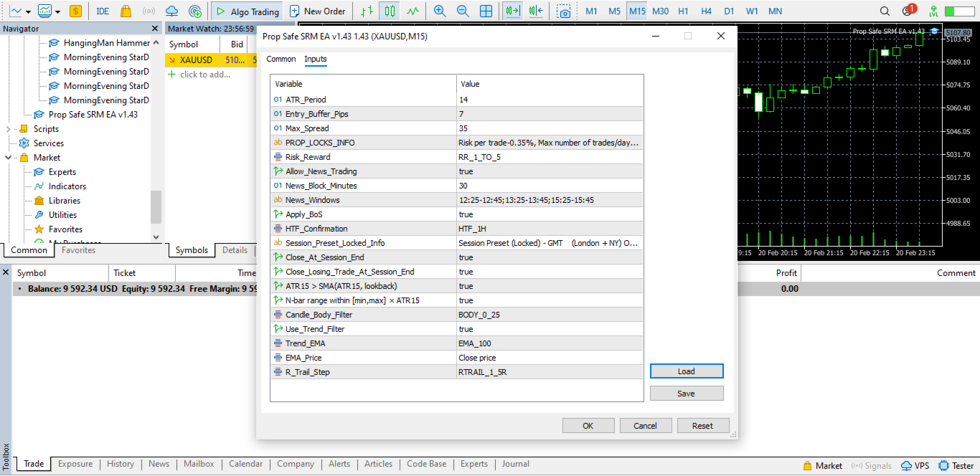980x476 pixels.
Task: Select the D1 timeframe
Action: [x=729, y=11]
